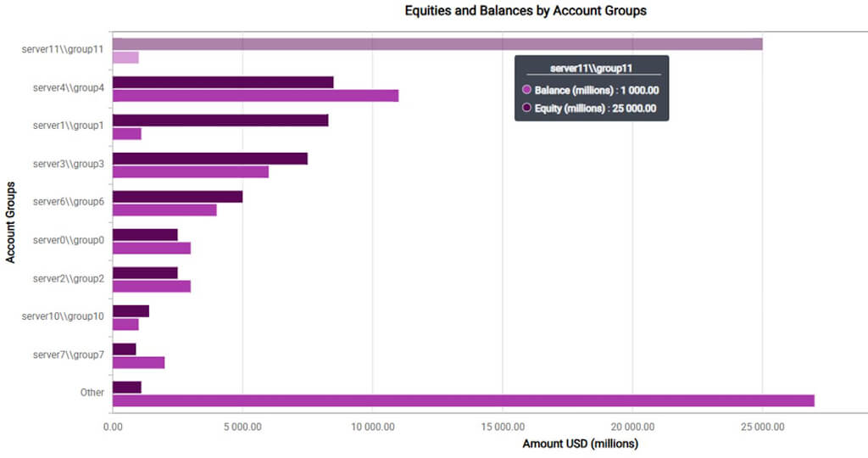Select the Equity bar of server4\\group4
Viewport: 868px width, 458px height.
(222, 82)
